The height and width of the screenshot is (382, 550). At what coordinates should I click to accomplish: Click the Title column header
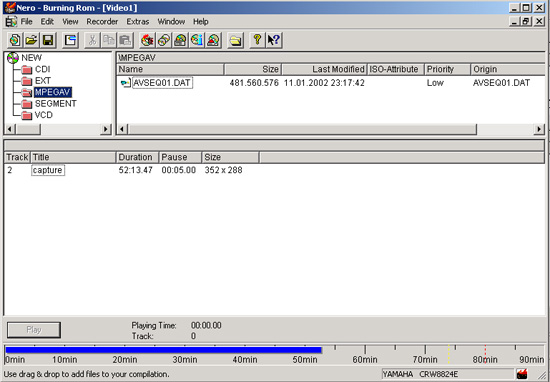73,157
